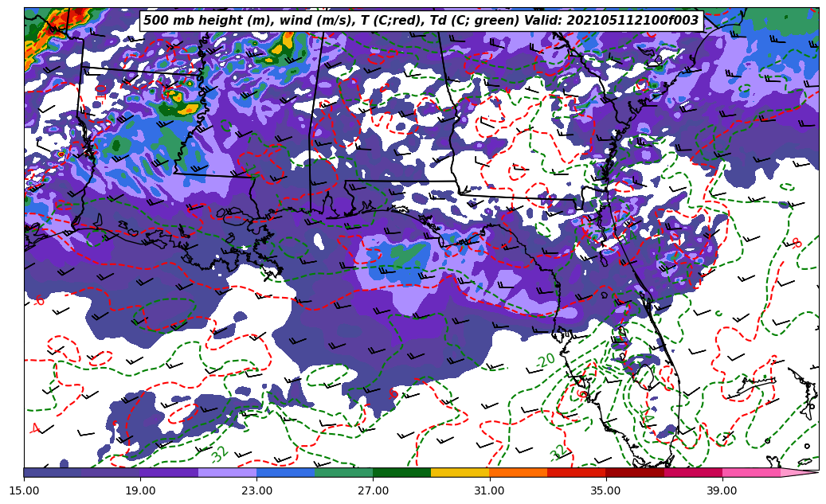Click the orange colorbar segment right of 31.00
Image resolution: width=826 pixels, height=504 pixels.
pyautogui.click(x=518, y=472)
